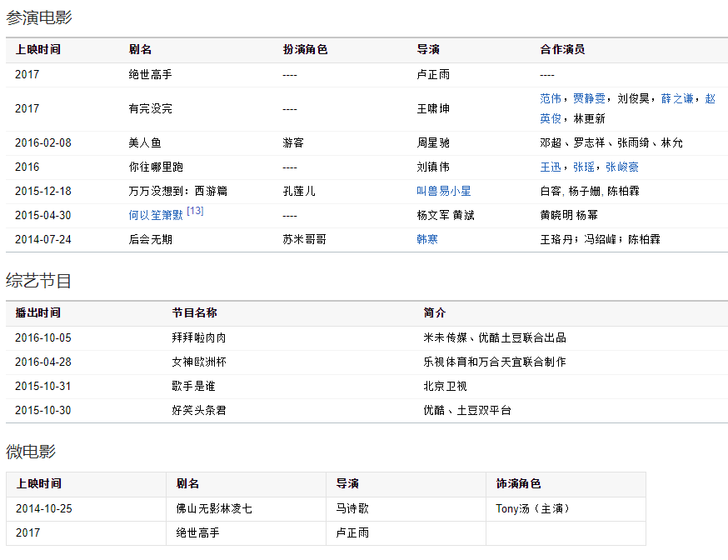Click the 综艺节目 section heading
Image resolution: width=728 pixels, height=560 pixels.
pyautogui.click(x=38, y=281)
